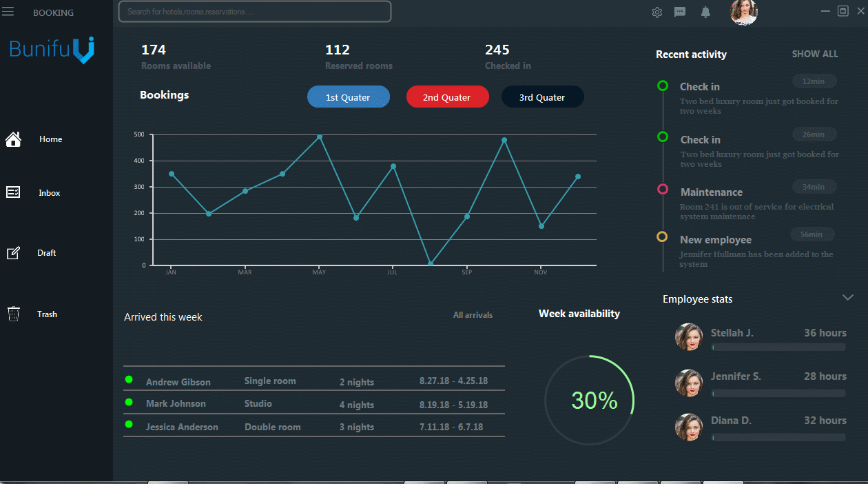Toggle the status dot beside Andrew Gibson

coord(128,379)
